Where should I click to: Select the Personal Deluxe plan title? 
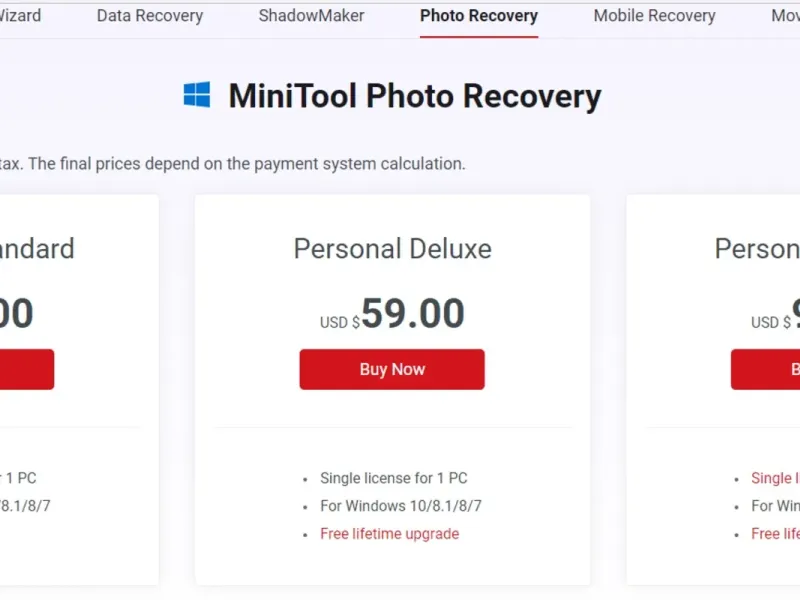click(392, 248)
